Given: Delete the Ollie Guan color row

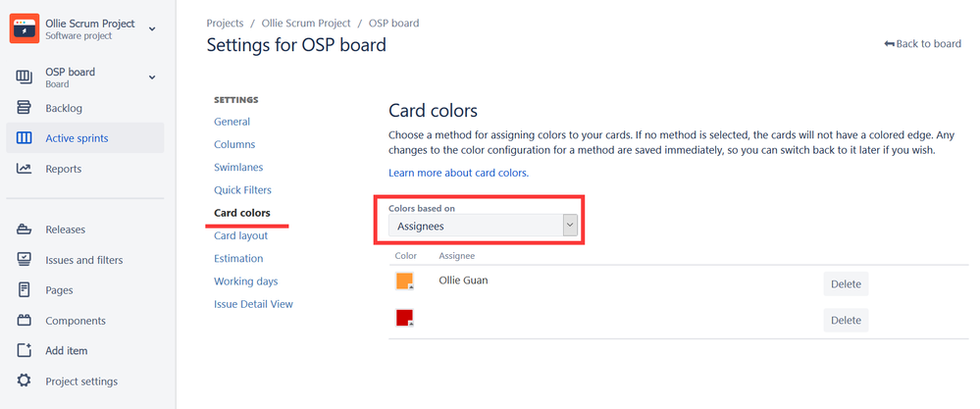Looking at the screenshot, I should [846, 284].
